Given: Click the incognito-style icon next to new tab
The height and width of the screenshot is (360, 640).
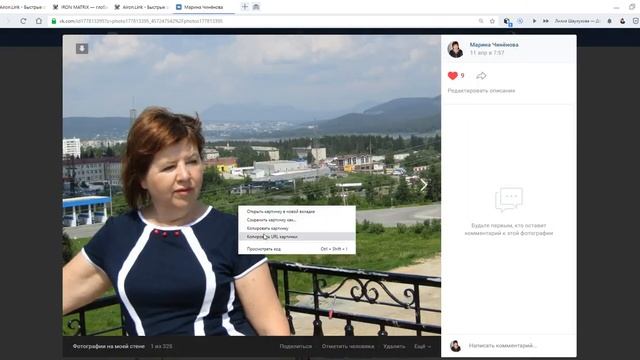Looking at the screenshot, I should click(256, 7).
